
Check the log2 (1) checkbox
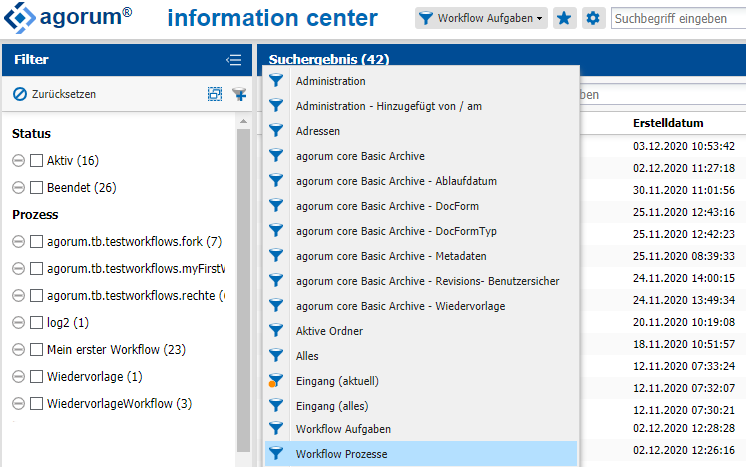(x=37, y=323)
